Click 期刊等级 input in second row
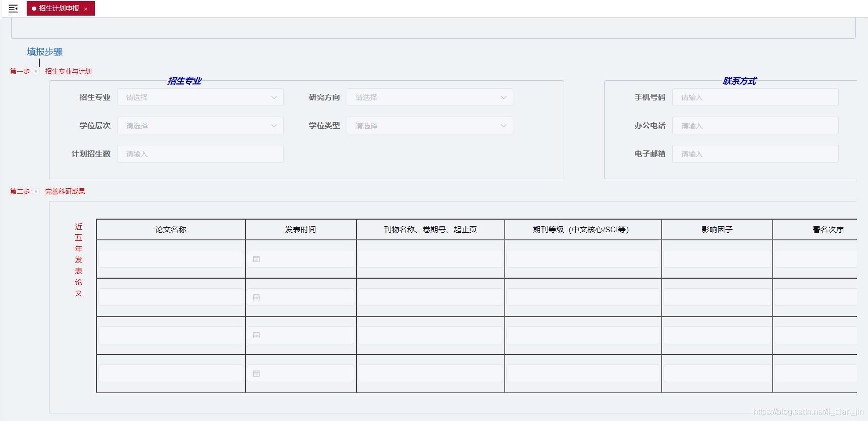Viewport: 868px width, 421px height. click(x=583, y=297)
